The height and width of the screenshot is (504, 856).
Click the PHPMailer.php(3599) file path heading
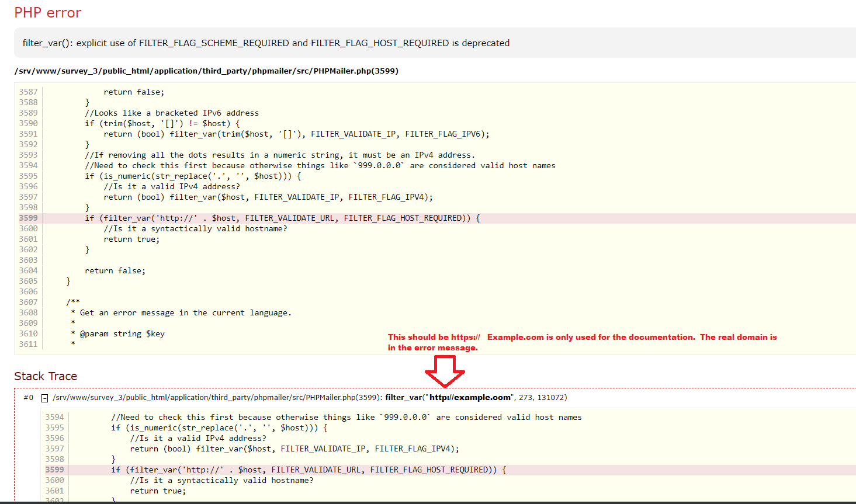pyautogui.click(x=206, y=71)
